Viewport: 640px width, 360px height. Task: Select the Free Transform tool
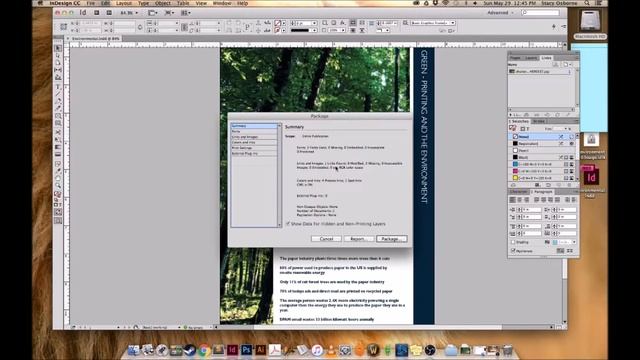(58, 140)
